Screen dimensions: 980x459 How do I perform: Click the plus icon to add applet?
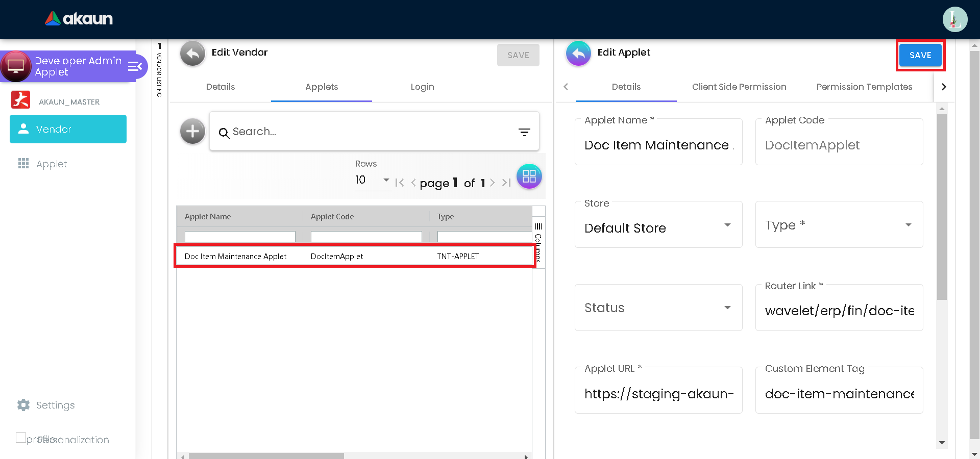[x=192, y=132]
